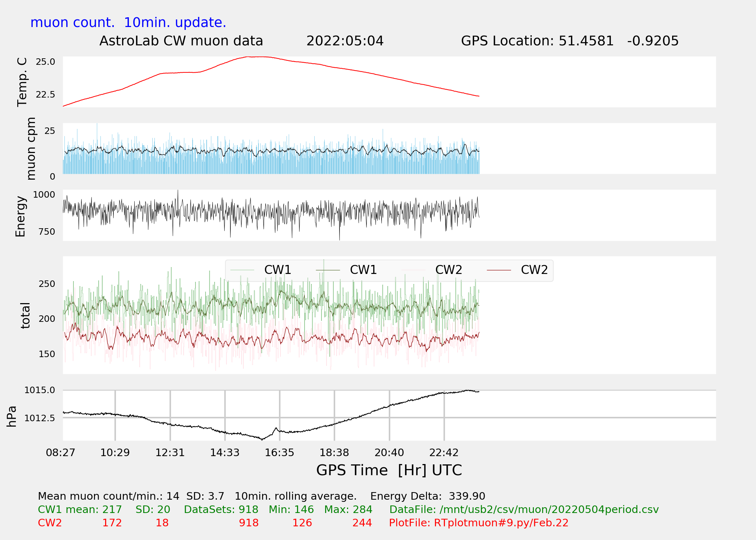This screenshot has width=756, height=540.
Task: Click the 'Energy' axis label
Action: coord(20,216)
